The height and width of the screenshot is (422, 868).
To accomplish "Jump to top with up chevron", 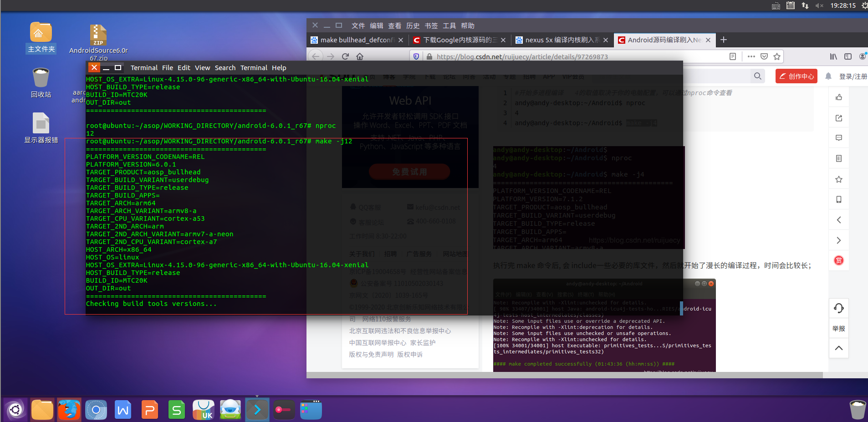I will 839,348.
